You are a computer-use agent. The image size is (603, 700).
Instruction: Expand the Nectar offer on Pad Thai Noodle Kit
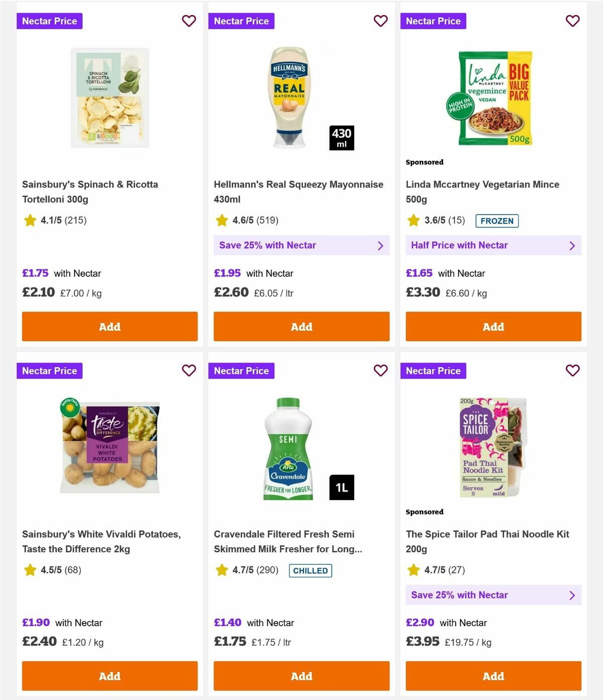tap(493, 595)
